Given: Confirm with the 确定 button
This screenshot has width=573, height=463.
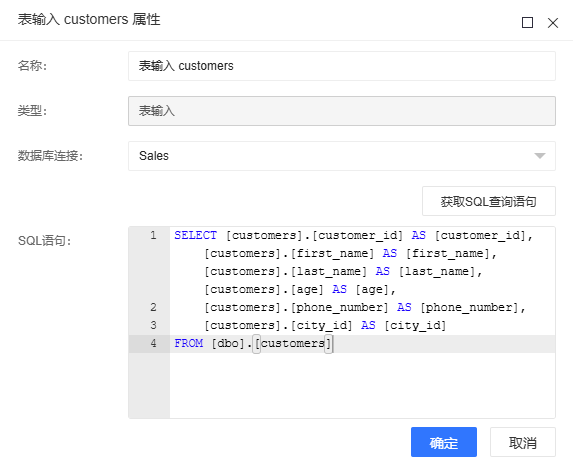Looking at the screenshot, I should 444,442.
